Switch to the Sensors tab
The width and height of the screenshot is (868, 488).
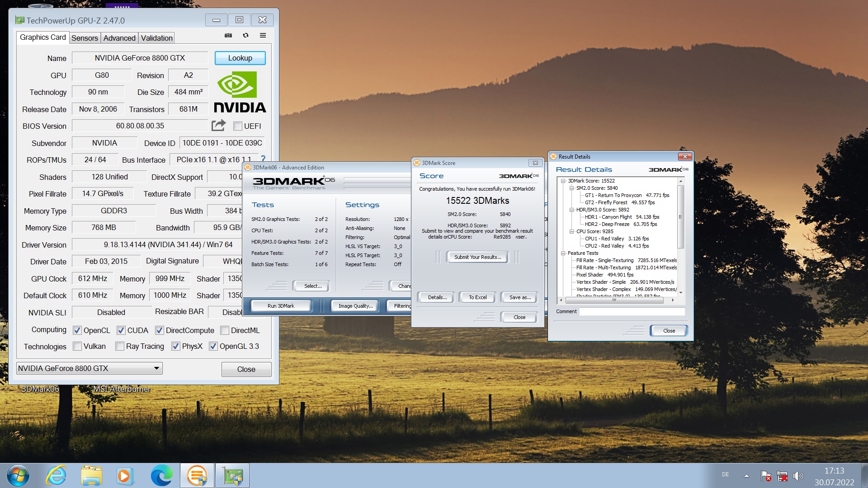(85, 38)
